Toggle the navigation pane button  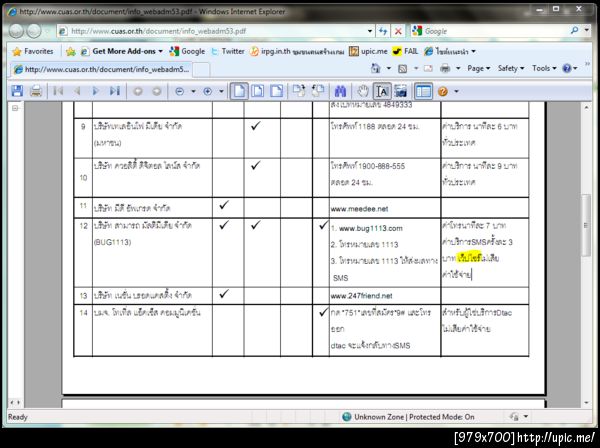[x=423, y=91]
